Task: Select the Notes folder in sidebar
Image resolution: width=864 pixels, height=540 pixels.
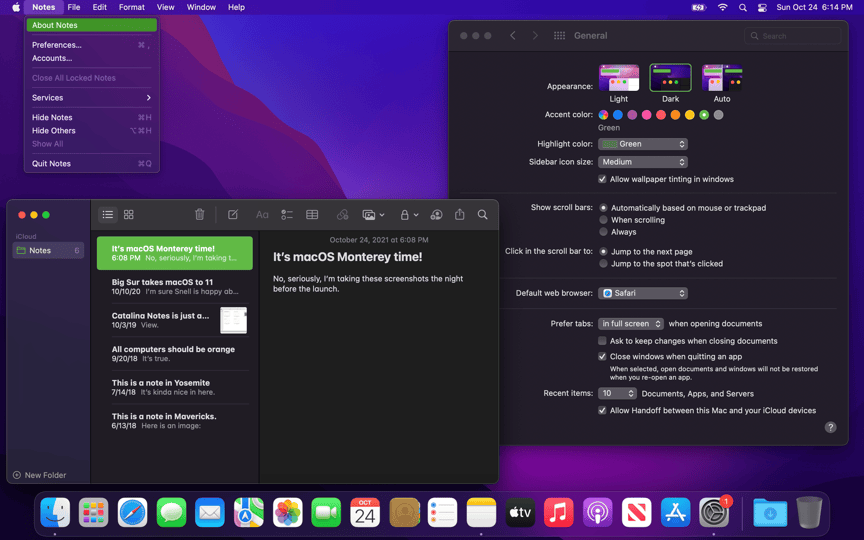Action: (x=48, y=250)
